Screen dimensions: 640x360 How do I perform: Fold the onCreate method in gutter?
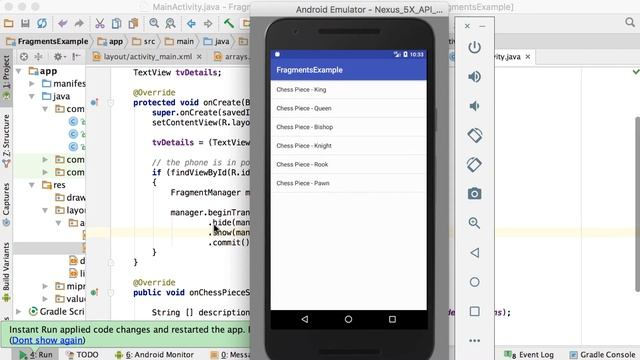pyautogui.click(x=111, y=102)
